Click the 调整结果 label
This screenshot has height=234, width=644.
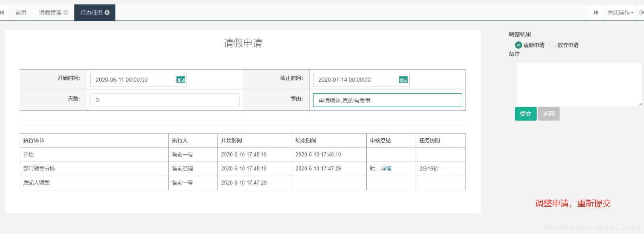(520, 34)
